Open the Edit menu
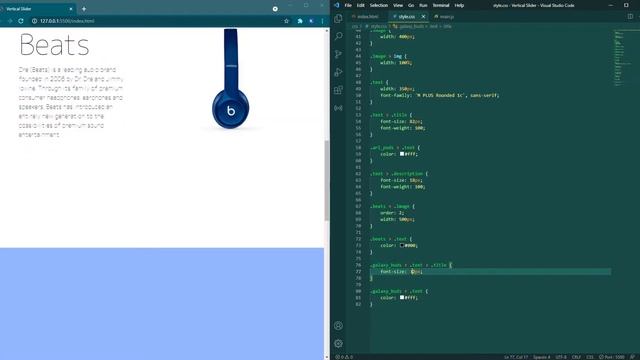This screenshot has width=640, height=360. click(360, 5)
